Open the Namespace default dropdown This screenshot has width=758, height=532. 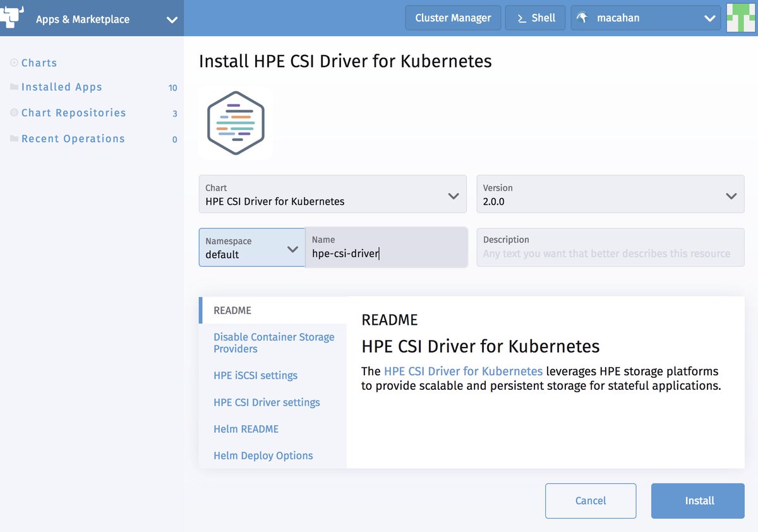[x=252, y=248]
